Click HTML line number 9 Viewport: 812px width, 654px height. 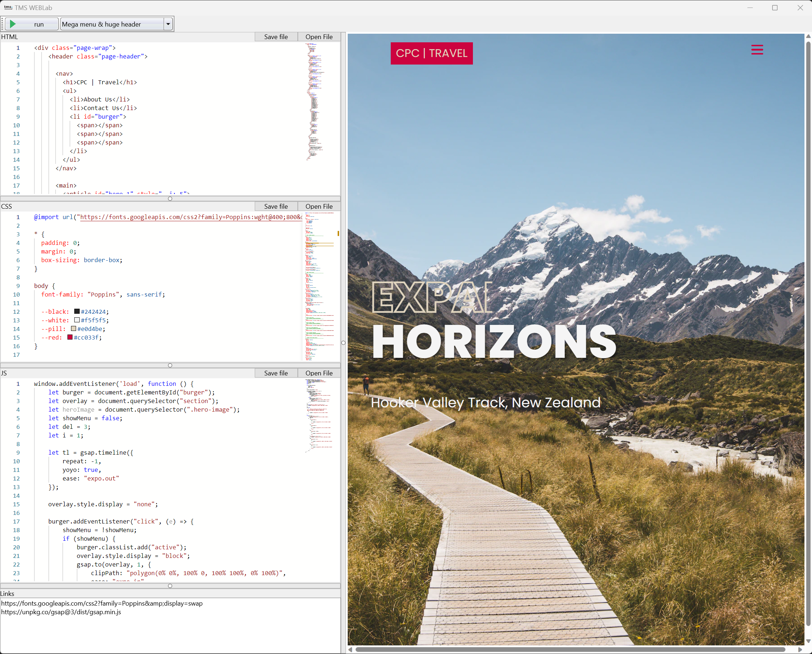point(18,117)
